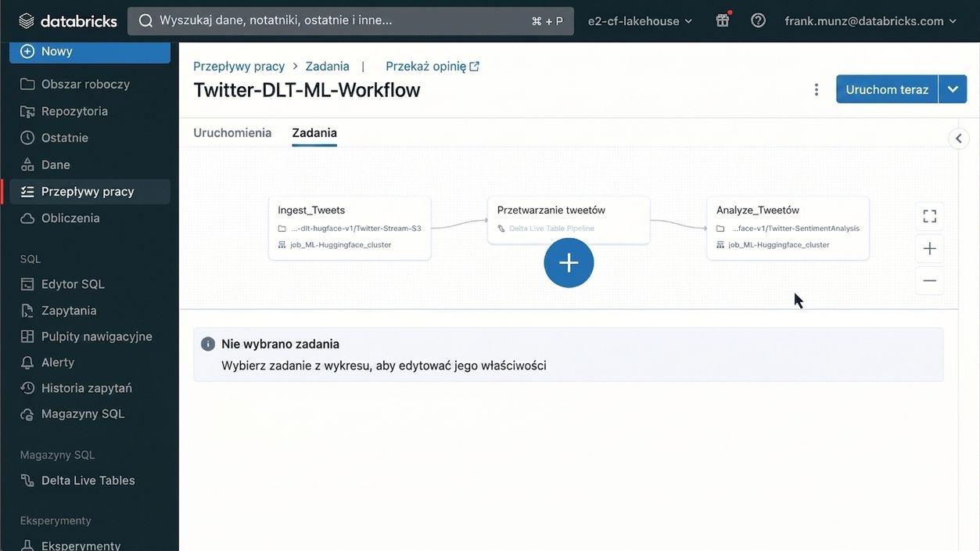980x551 pixels.
Task: Click the Eksperymenty flask icon
Action: tap(27, 546)
